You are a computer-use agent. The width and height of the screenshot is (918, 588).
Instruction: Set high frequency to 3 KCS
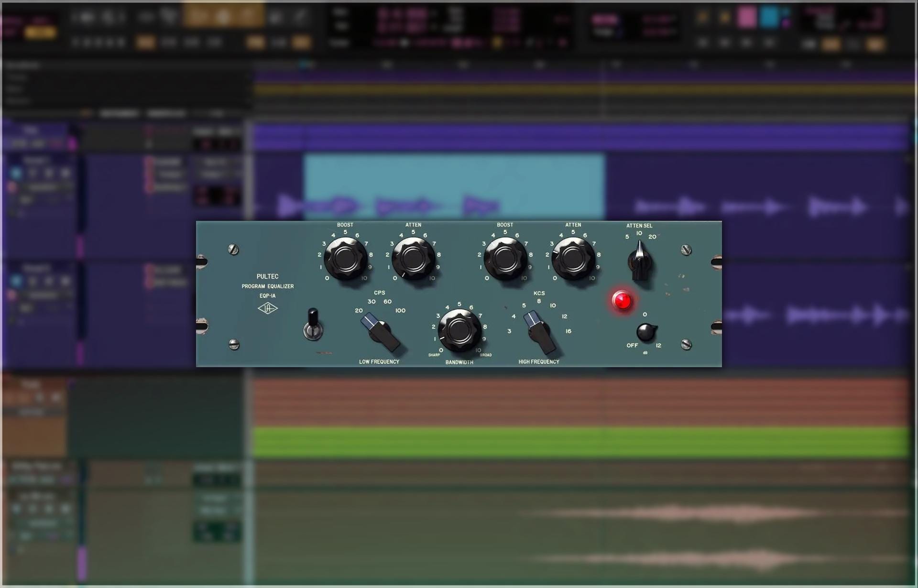coord(509,331)
